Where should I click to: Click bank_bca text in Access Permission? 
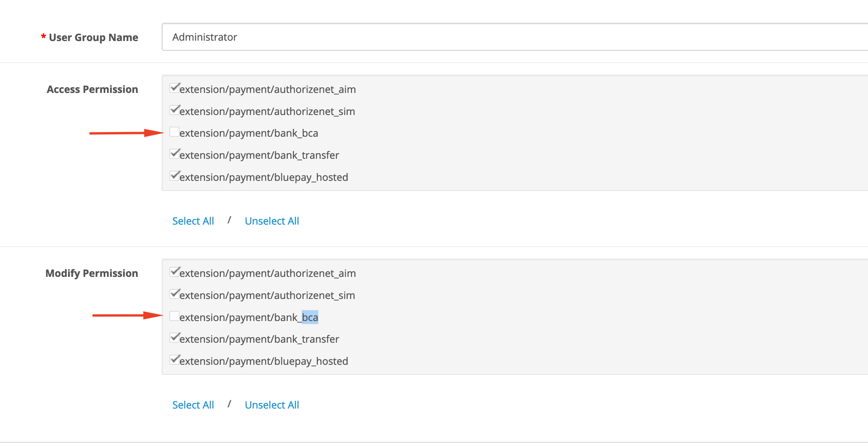click(249, 133)
